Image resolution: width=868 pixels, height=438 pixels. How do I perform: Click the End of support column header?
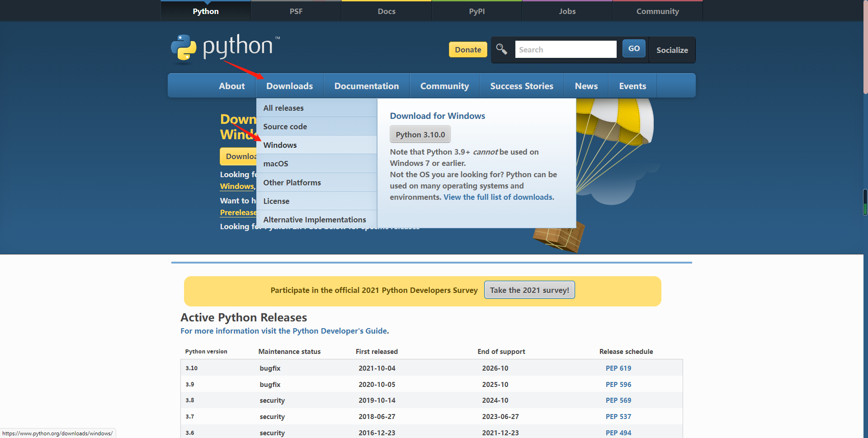pyautogui.click(x=501, y=351)
